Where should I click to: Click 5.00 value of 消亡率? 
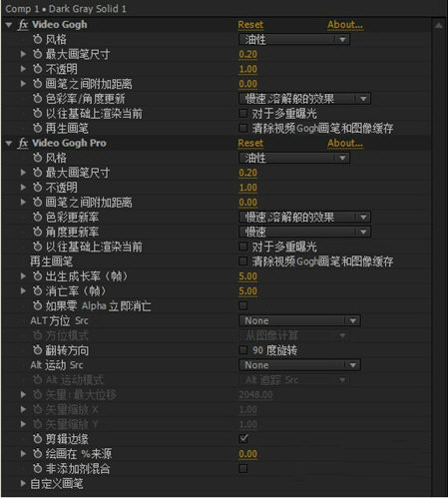pos(248,291)
